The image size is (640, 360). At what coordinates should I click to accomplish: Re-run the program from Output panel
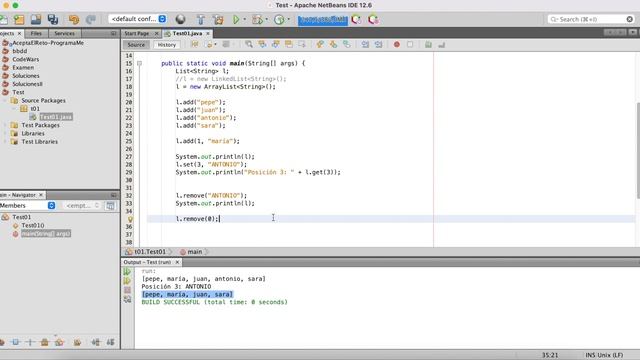127,271
